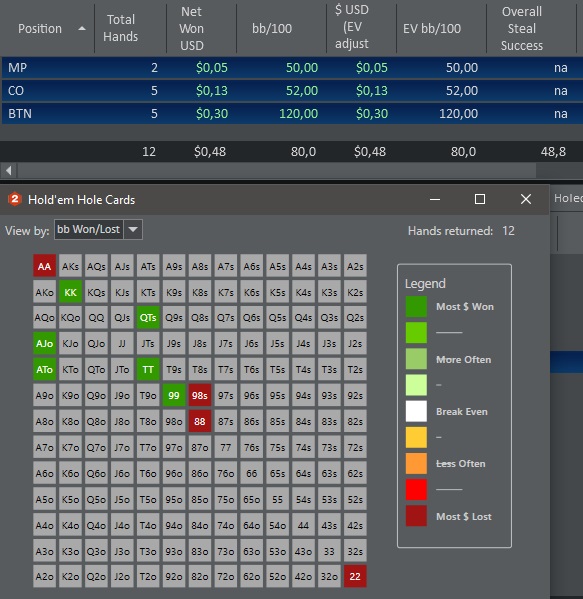583x599 pixels.
Task: Click the T9s hole cards cell
Action: click(x=174, y=369)
